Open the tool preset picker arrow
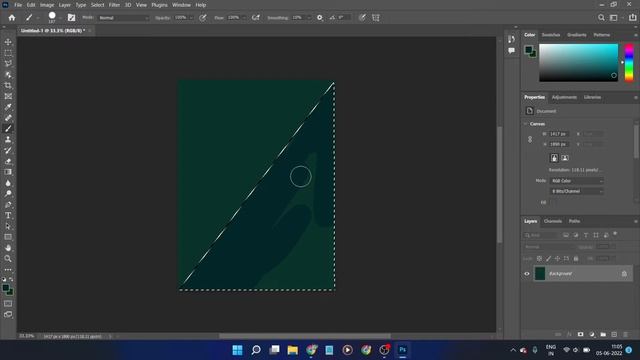The height and width of the screenshot is (360, 640). (38, 18)
